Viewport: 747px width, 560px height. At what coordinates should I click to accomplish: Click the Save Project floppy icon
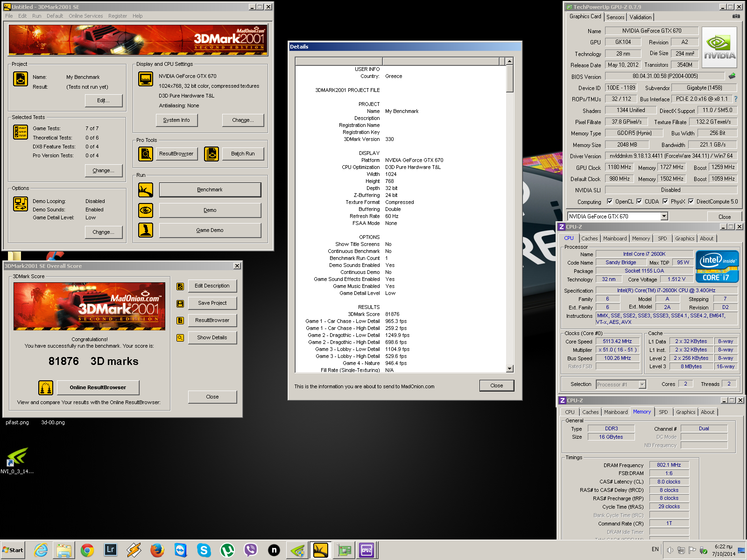coord(180,303)
